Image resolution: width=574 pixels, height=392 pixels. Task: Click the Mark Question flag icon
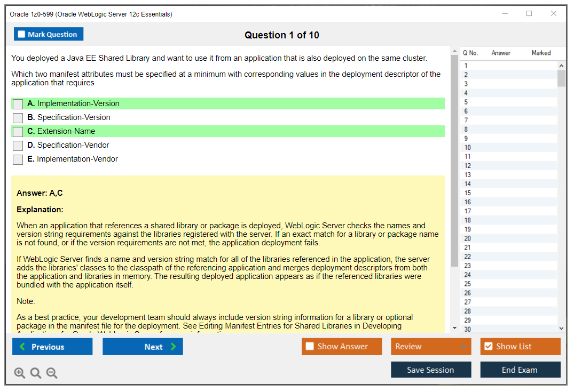pos(21,34)
